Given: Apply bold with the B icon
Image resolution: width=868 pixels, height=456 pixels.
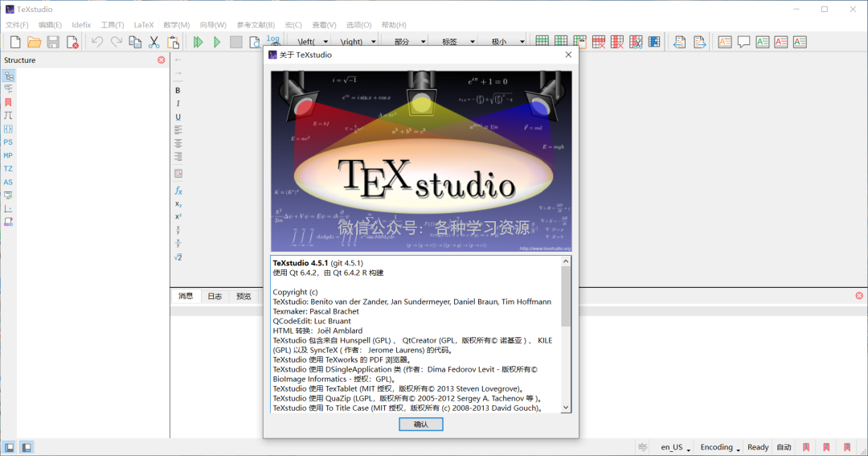Looking at the screenshot, I should [178, 90].
